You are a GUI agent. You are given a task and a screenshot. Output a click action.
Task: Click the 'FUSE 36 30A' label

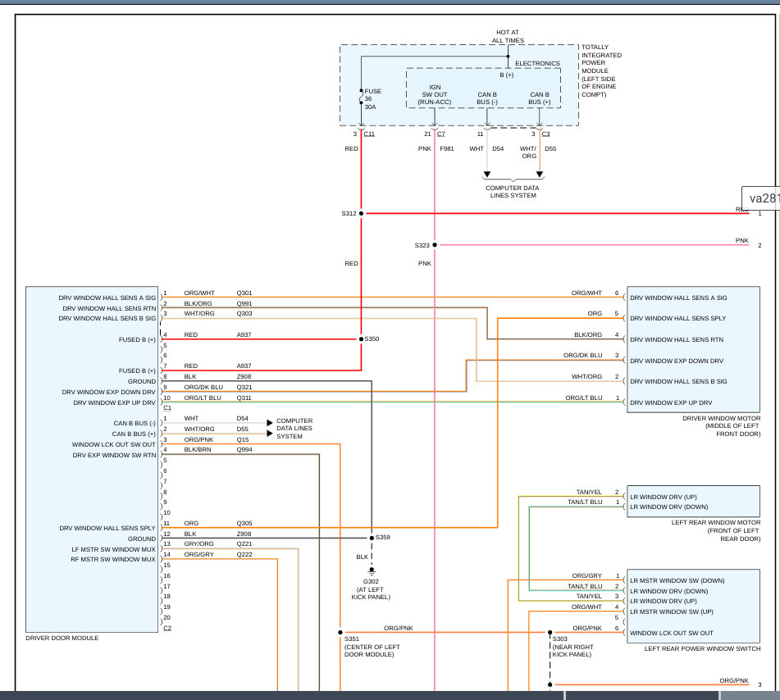click(x=372, y=99)
